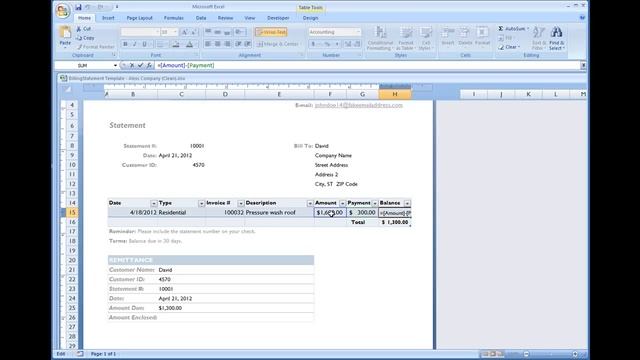This screenshot has width=640, height=360.
Task: Open the Accounting number format dropdown
Action: pos(358,32)
